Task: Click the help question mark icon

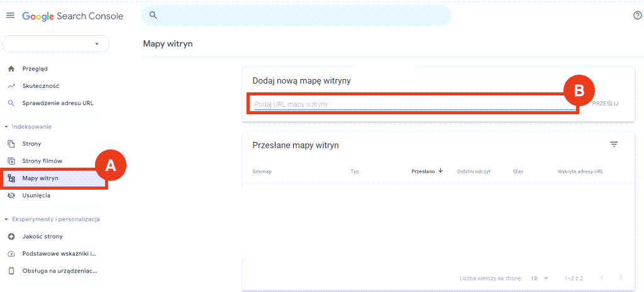Action: click(x=637, y=16)
